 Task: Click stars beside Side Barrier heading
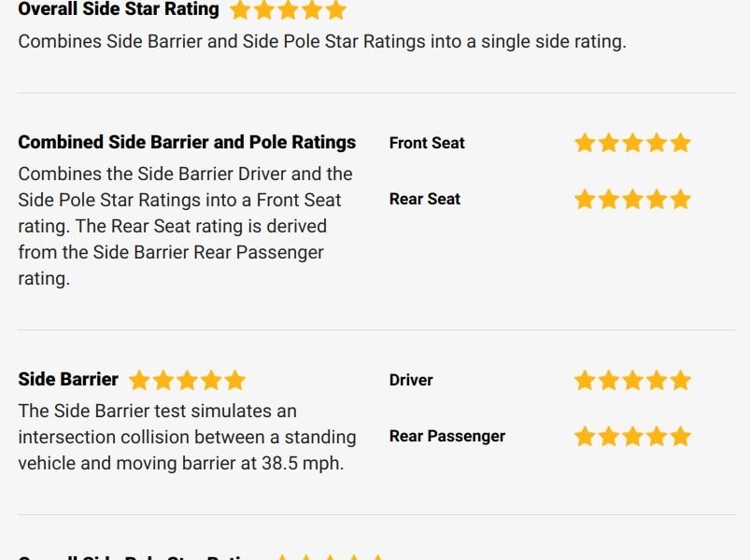click(x=187, y=381)
